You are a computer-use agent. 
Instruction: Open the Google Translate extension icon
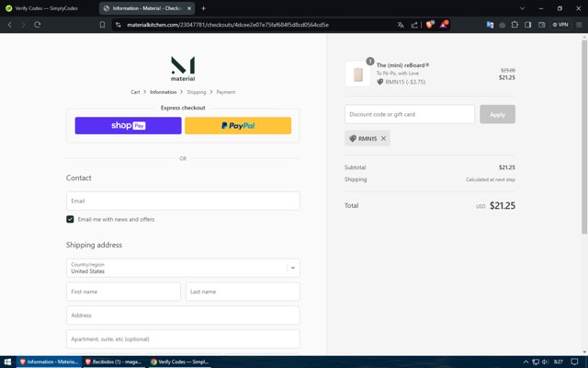pos(490,25)
